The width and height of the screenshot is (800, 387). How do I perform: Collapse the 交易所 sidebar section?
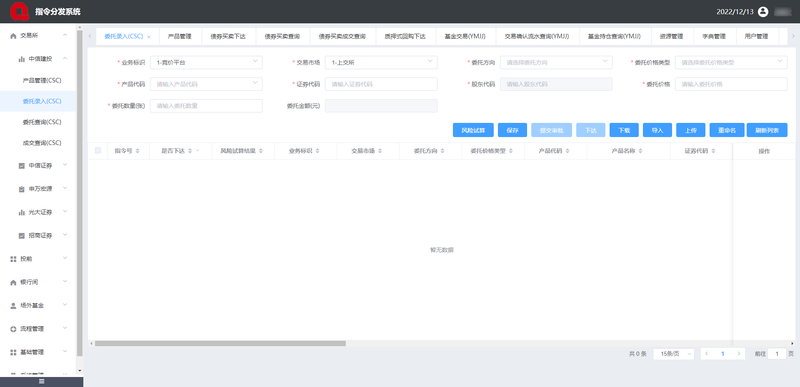65,35
